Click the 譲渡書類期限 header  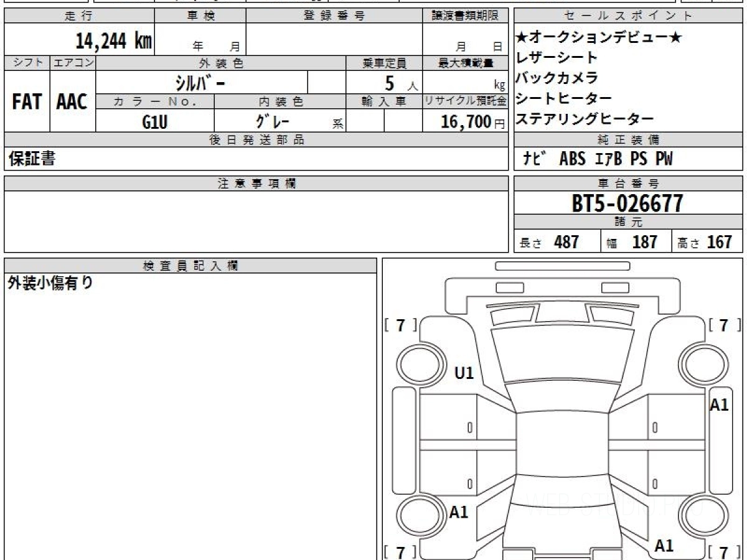[x=465, y=16]
